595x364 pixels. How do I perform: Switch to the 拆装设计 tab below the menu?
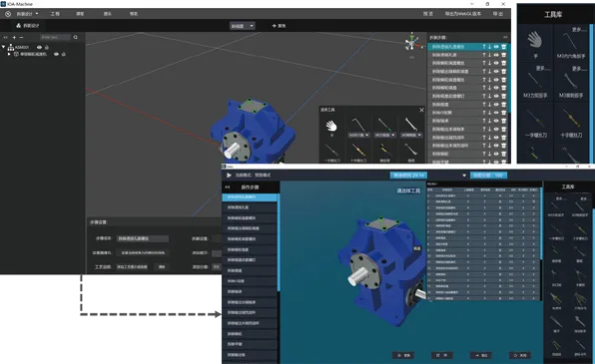[28, 26]
